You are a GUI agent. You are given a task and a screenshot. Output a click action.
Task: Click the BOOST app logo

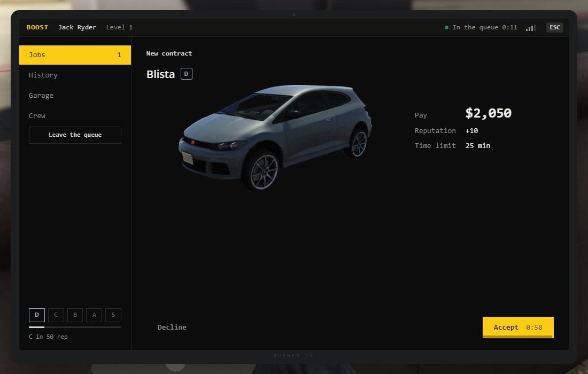click(x=37, y=27)
